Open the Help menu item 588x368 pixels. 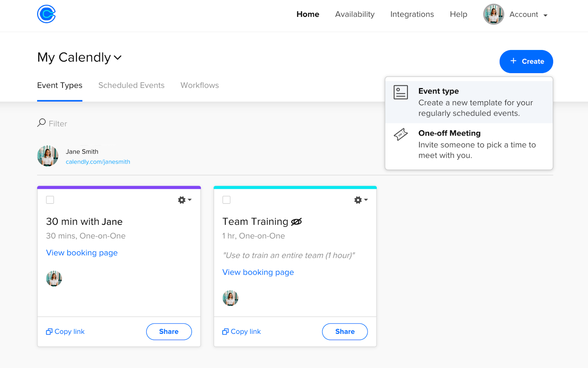click(459, 14)
